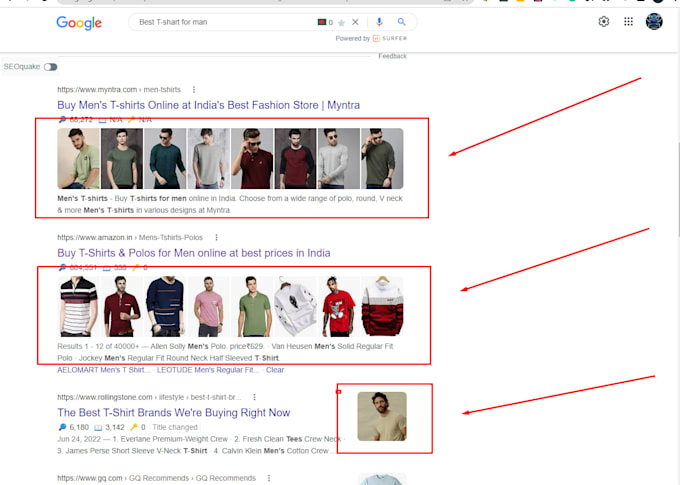Viewport: 680px width, 485px height.
Task: Open Myntra grey t-shirt thumbnail
Action: pyautogui.click(x=209, y=158)
